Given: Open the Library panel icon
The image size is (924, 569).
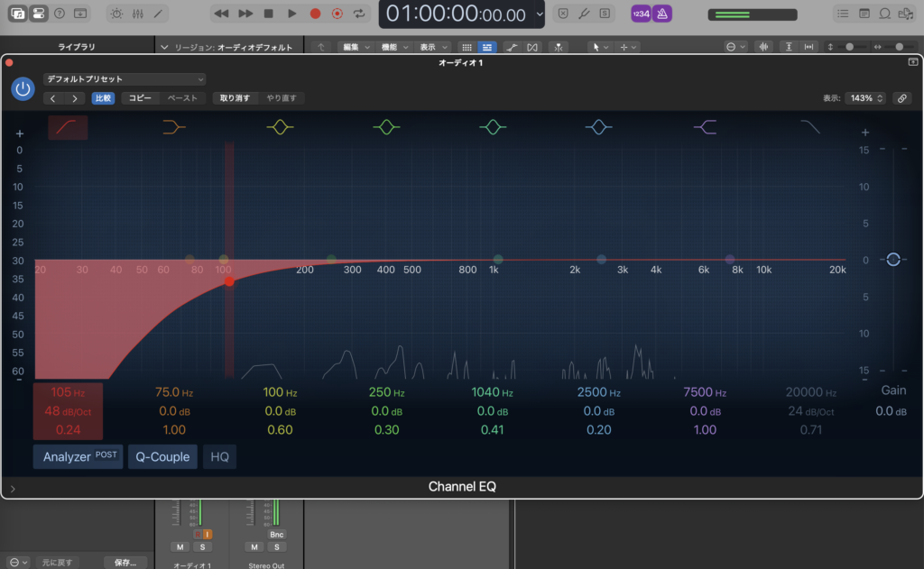Looking at the screenshot, I should 18,14.
